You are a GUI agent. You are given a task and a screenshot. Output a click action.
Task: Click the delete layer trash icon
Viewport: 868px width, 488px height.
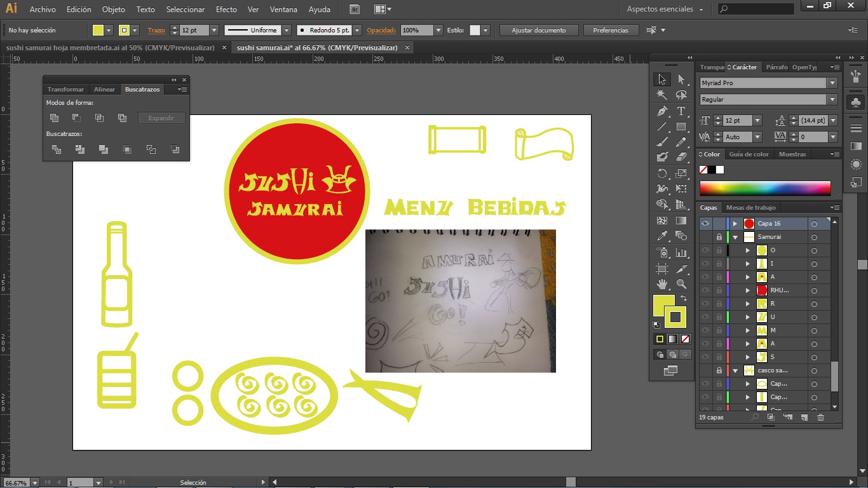(820, 417)
